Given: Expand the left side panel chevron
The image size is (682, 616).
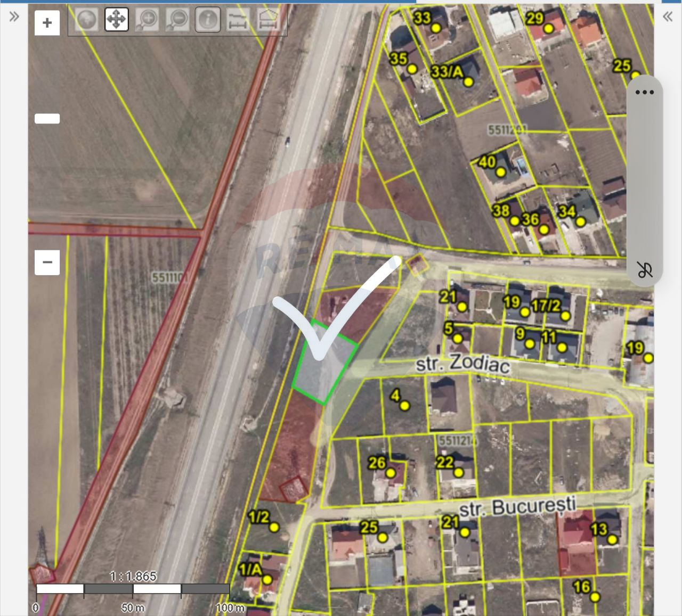Looking at the screenshot, I should coord(14,17).
